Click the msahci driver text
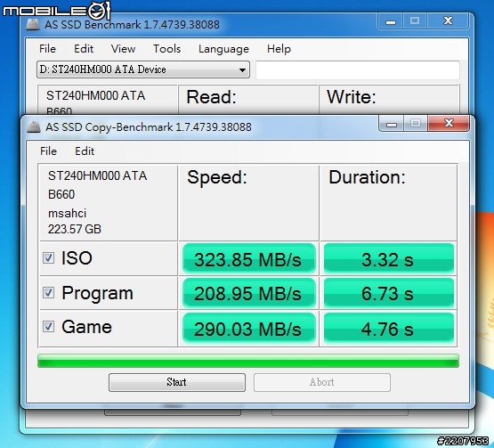494x448 pixels. (67, 214)
